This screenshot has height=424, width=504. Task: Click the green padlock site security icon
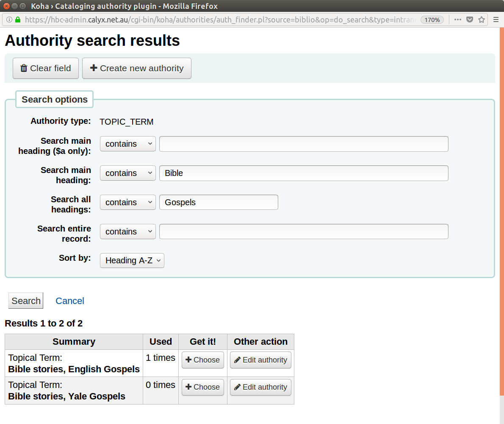[18, 20]
